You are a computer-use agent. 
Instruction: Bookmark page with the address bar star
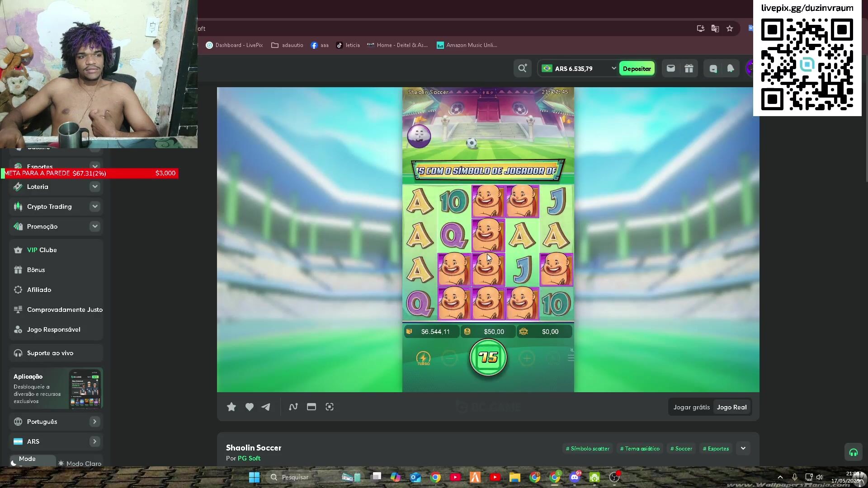730,28
